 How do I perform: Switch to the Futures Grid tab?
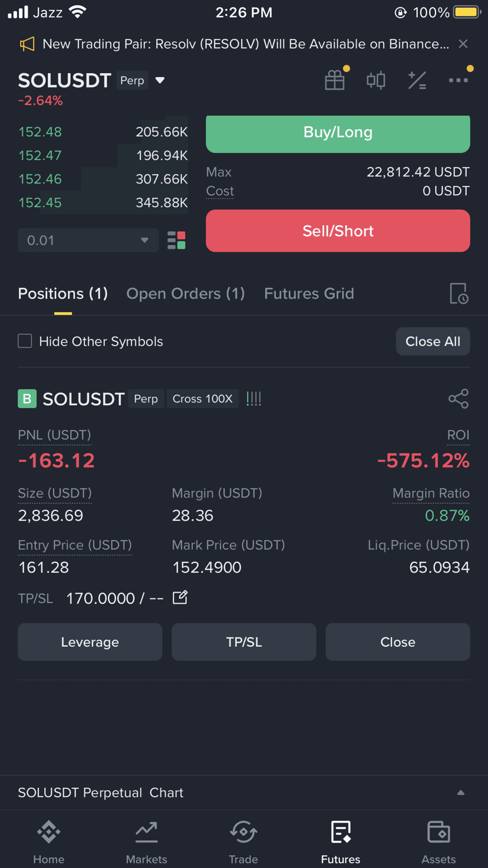(309, 294)
